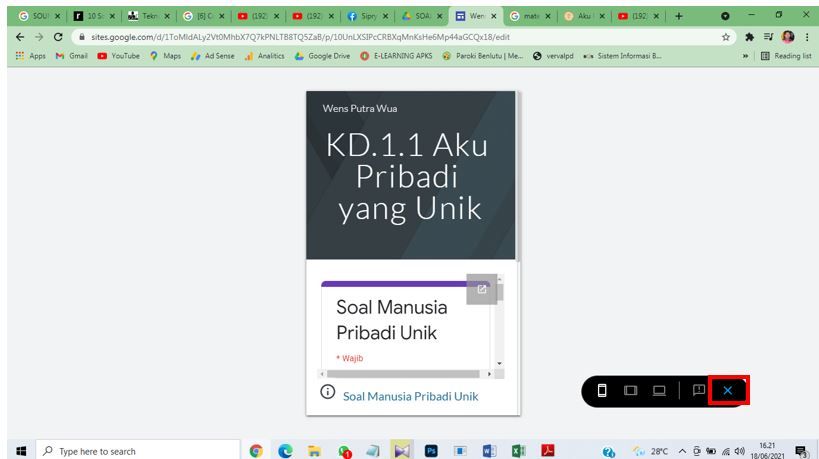Image resolution: width=819 pixels, height=459 pixels.
Task: Click the info icon beside form link
Action: [327, 393]
